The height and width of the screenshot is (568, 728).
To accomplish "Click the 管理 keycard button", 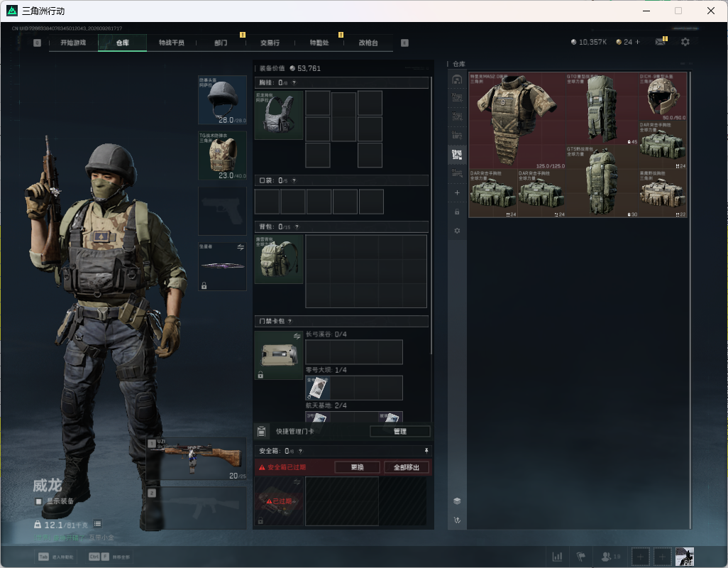I will [399, 432].
